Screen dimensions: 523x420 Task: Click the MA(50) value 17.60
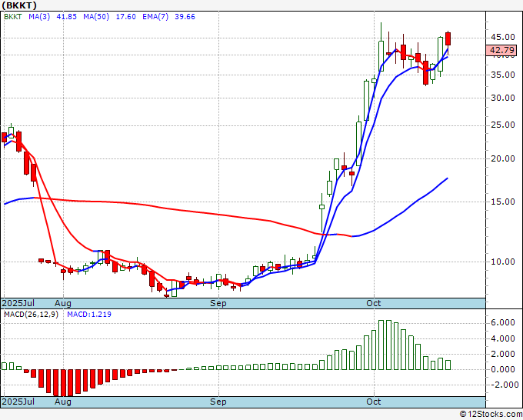[125, 17]
